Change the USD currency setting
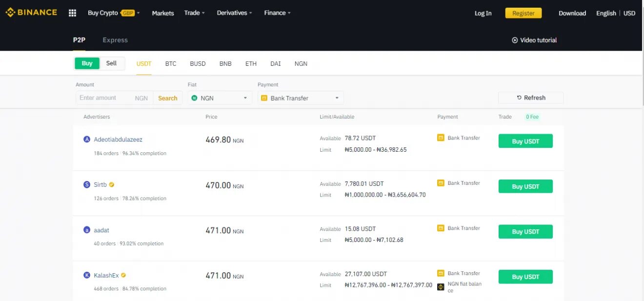644x301 pixels. 629,13
